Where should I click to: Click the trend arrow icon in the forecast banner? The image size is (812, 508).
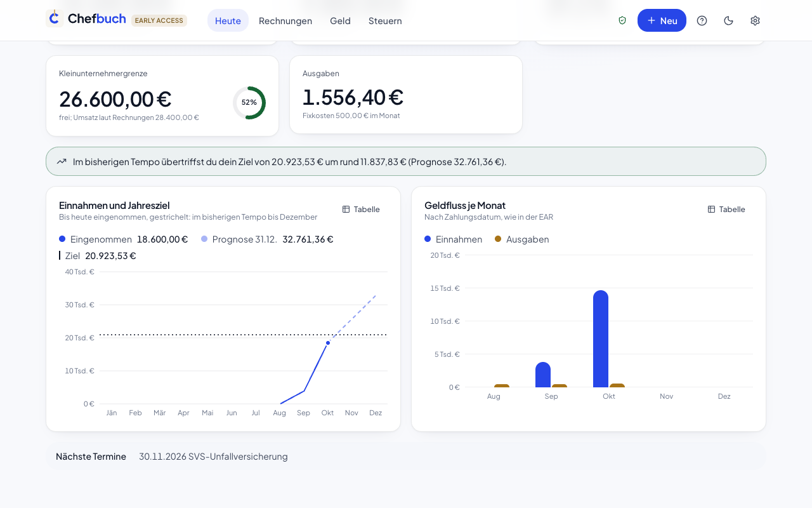coord(62,161)
